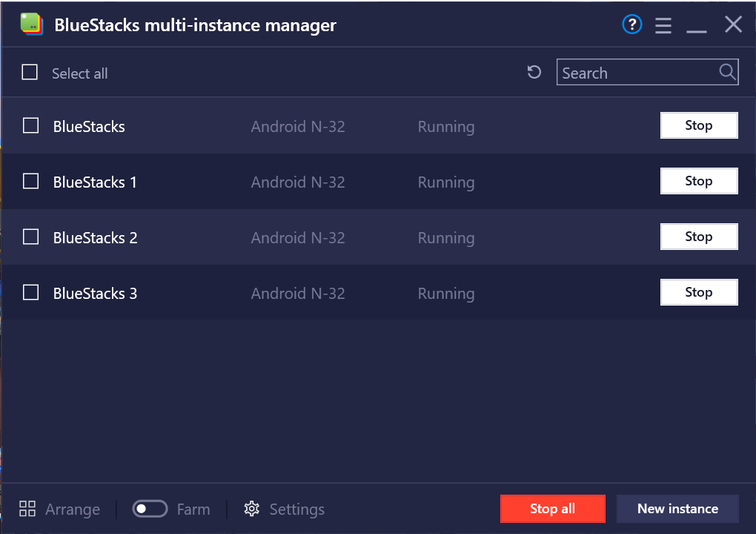The image size is (756, 534).
Task: Toggle the Farm mode switch
Action: (x=150, y=509)
